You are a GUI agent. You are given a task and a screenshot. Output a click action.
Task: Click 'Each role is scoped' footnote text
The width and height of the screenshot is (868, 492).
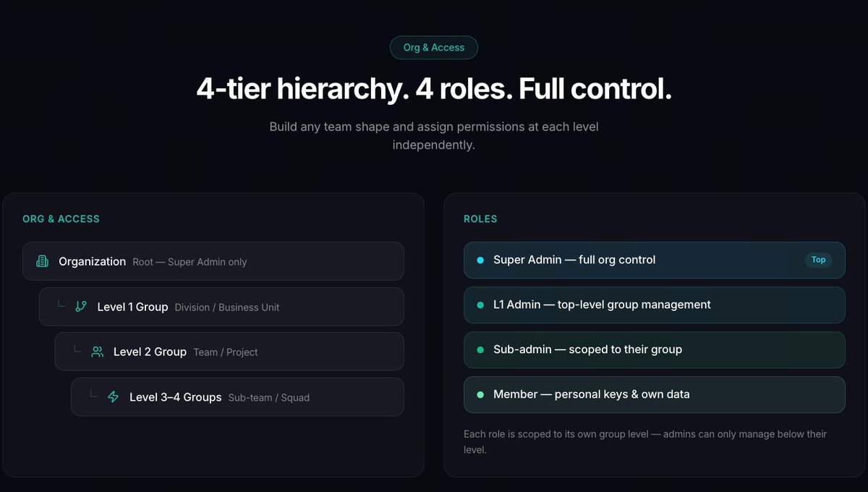pyautogui.click(x=645, y=441)
